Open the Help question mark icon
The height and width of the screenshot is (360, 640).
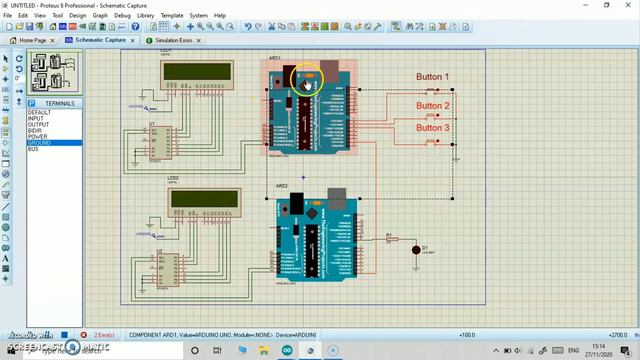click(x=135, y=27)
